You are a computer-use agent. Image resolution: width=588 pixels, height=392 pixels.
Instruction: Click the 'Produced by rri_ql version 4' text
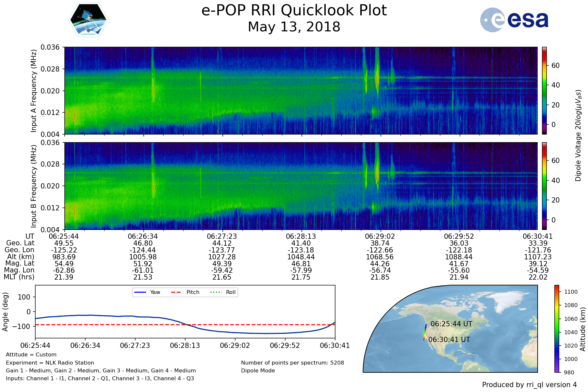529,385
